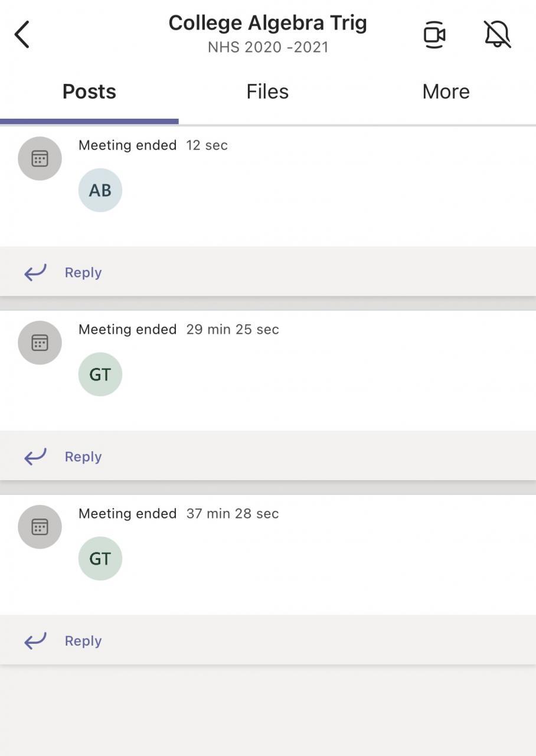The width and height of the screenshot is (536, 756).
Task: Reply to the 12 sec meeting post
Action: [83, 273]
